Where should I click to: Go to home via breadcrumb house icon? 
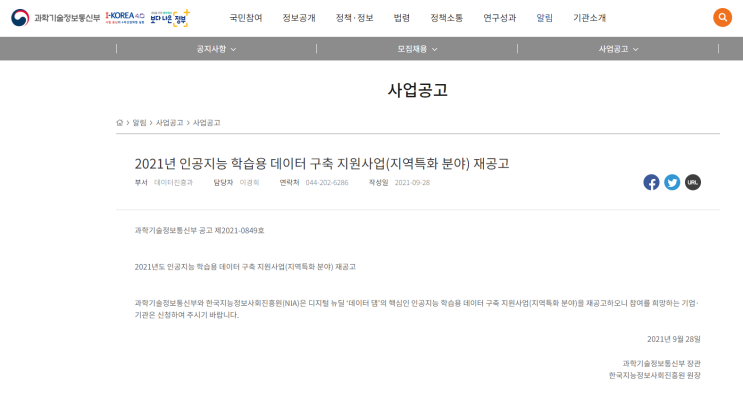coord(119,123)
